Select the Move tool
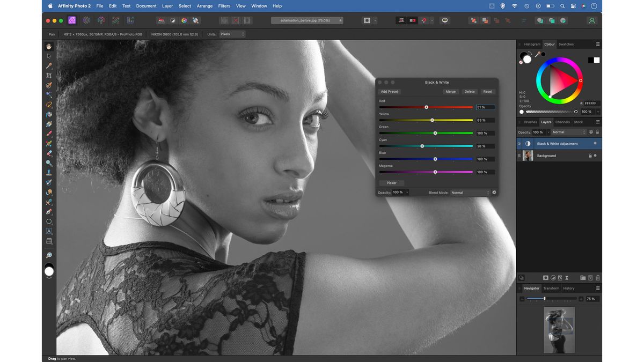644x362 pixels. click(49, 56)
